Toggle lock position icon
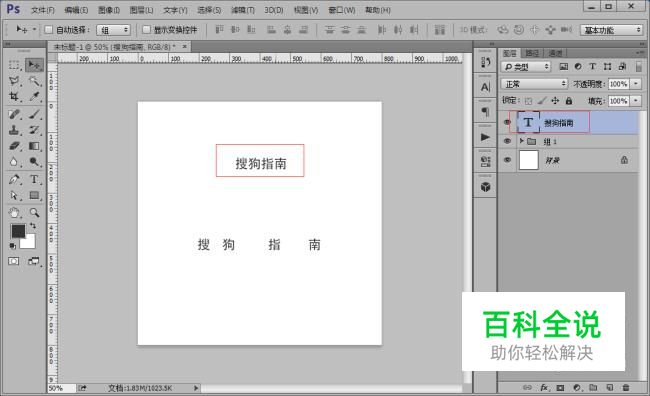This screenshot has height=396, width=650. (x=555, y=100)
